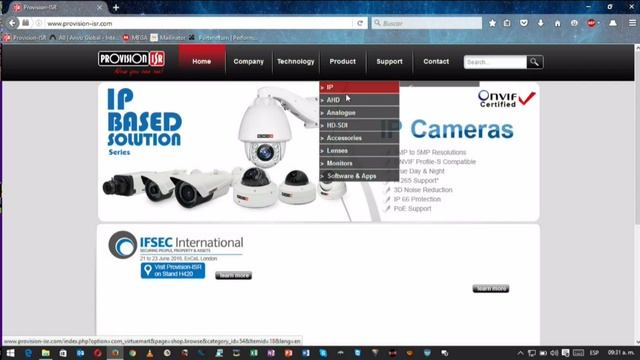Open File Explorer from the taskbar

coord(46,353)
